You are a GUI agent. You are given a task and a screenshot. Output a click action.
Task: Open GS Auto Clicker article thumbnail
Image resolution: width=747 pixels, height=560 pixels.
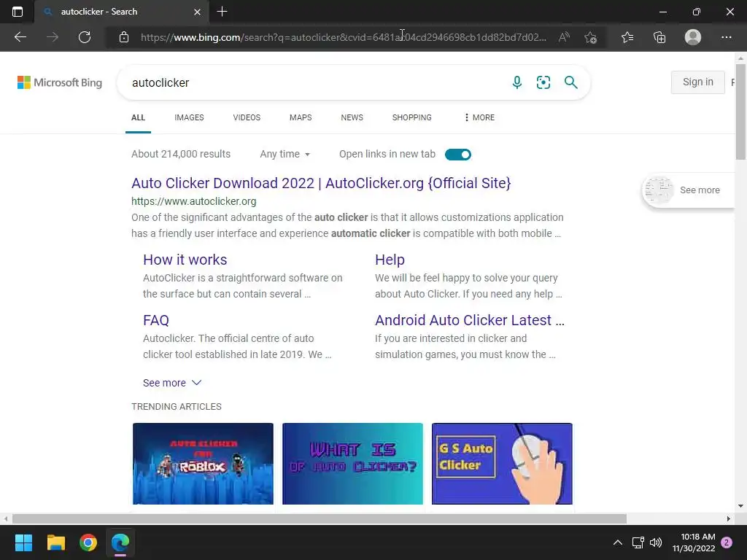point(502,463)
